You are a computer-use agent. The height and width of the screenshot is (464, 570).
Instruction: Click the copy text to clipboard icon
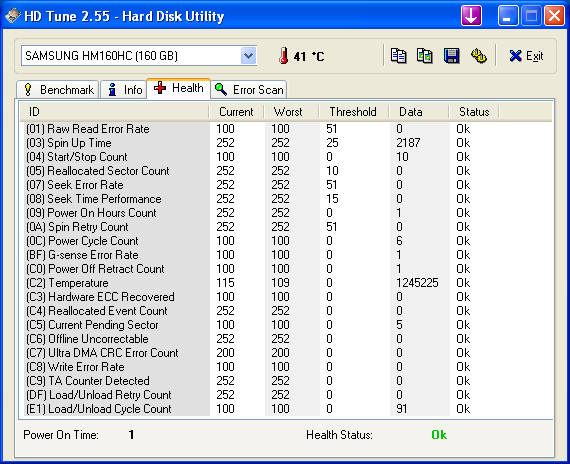pyautogui.click(x=398, y=56)
